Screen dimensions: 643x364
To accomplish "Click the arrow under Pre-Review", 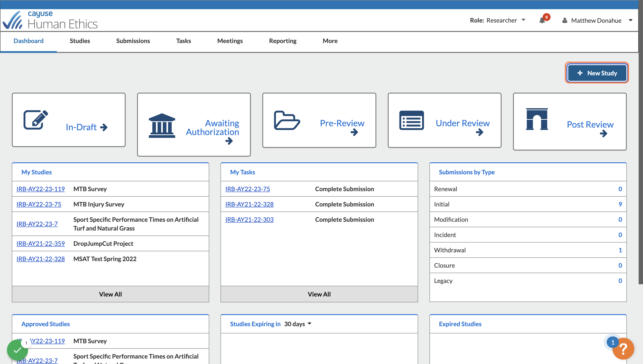I will point(354,132).
